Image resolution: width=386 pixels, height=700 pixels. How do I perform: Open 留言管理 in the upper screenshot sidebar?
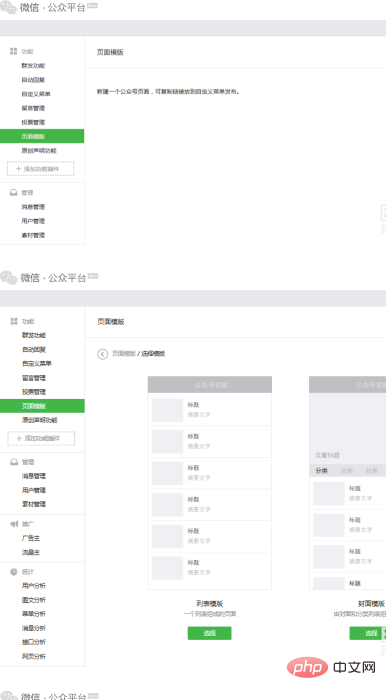pos(33,108)
